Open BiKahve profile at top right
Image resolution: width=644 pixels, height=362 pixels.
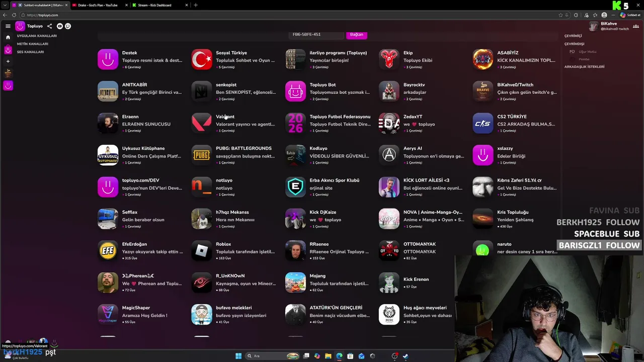point(609,26)
